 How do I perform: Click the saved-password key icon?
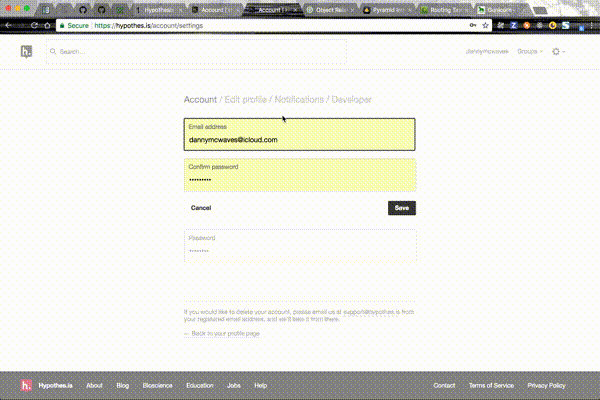coord(473,25)
